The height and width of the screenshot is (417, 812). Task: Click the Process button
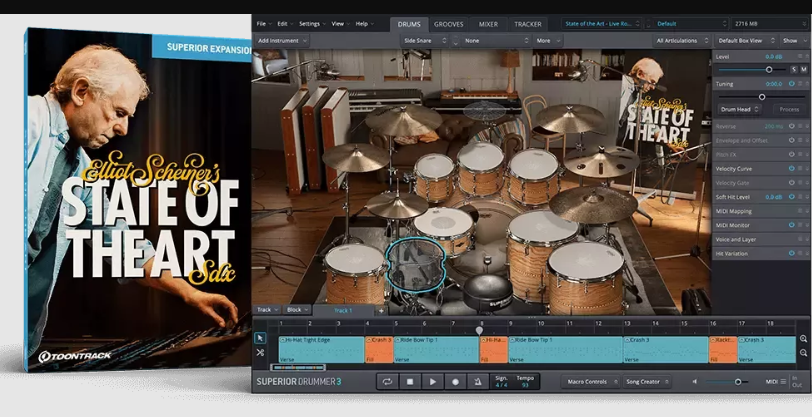point(789,109)
